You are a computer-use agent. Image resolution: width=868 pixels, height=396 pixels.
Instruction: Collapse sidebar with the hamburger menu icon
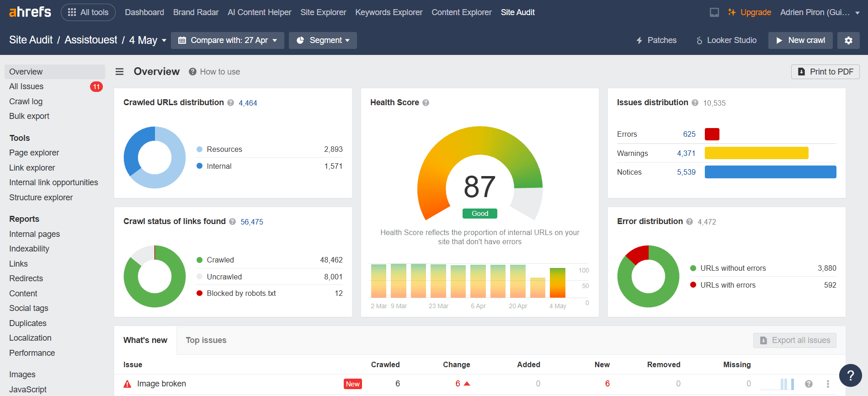point(119,72)
